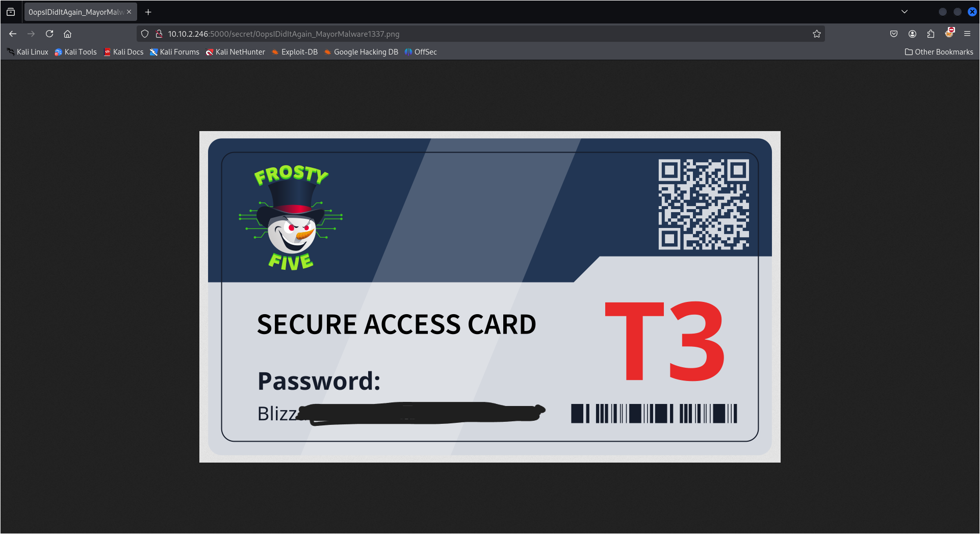This screenshot has height=534, width=980.
Task: Click the shield tracking protection icon
Action: 145,34
